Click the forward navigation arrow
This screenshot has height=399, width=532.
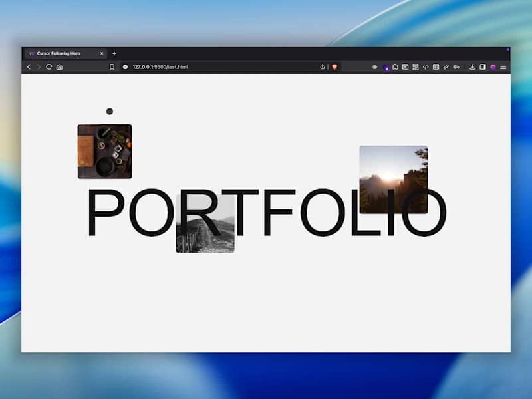39,67
